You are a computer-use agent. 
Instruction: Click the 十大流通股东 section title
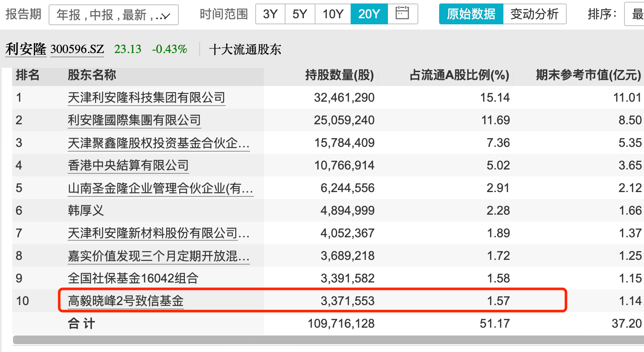(245, 49)
